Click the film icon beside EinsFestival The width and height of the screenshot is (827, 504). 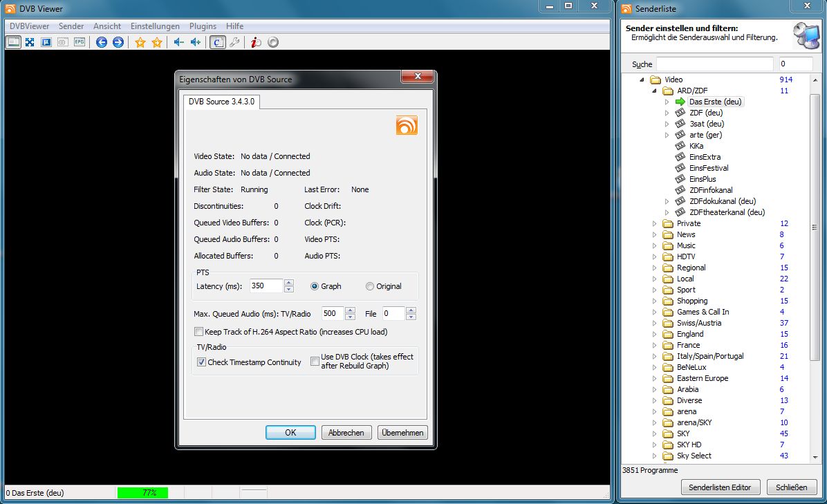point(680,168)
